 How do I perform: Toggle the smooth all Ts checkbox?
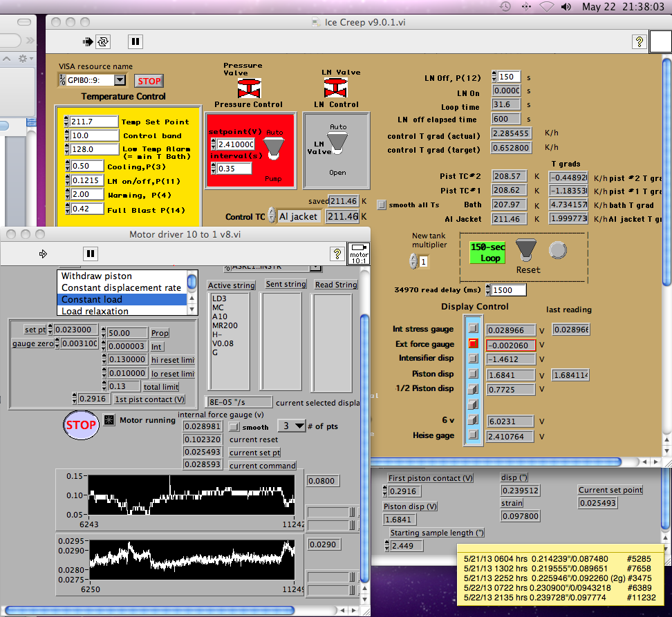382,205
